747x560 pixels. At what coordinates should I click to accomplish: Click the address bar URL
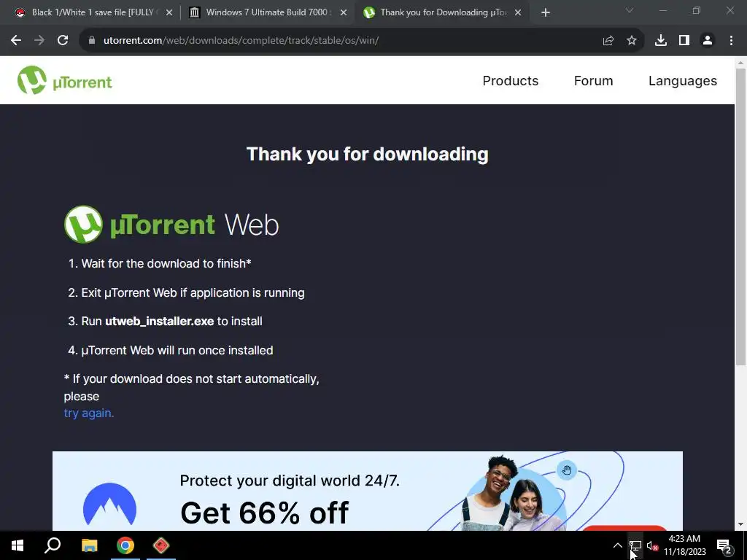(241, 41)
